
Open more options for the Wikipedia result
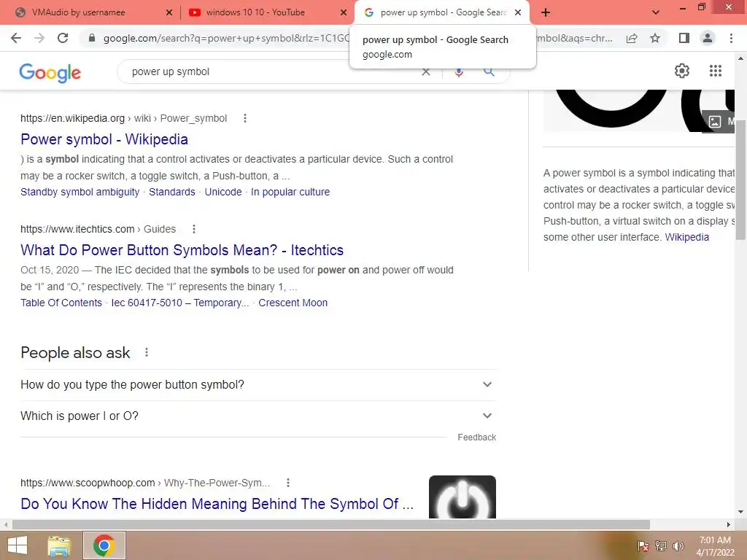245,118
